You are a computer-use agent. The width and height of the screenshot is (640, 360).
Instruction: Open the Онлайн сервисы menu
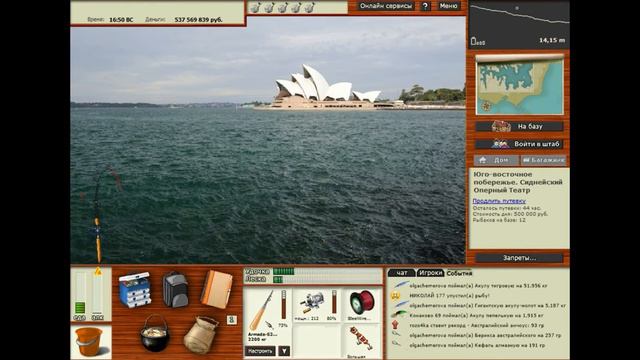[386, 6]
